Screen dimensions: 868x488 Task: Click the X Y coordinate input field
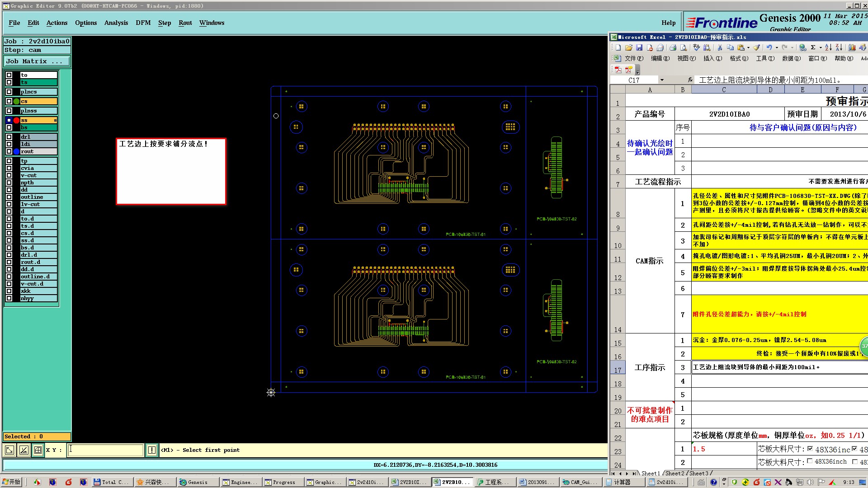105,450
